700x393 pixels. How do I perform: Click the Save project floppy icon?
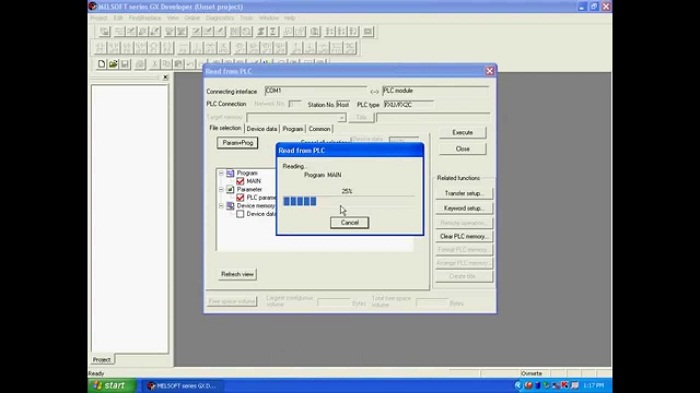point(125,64)
